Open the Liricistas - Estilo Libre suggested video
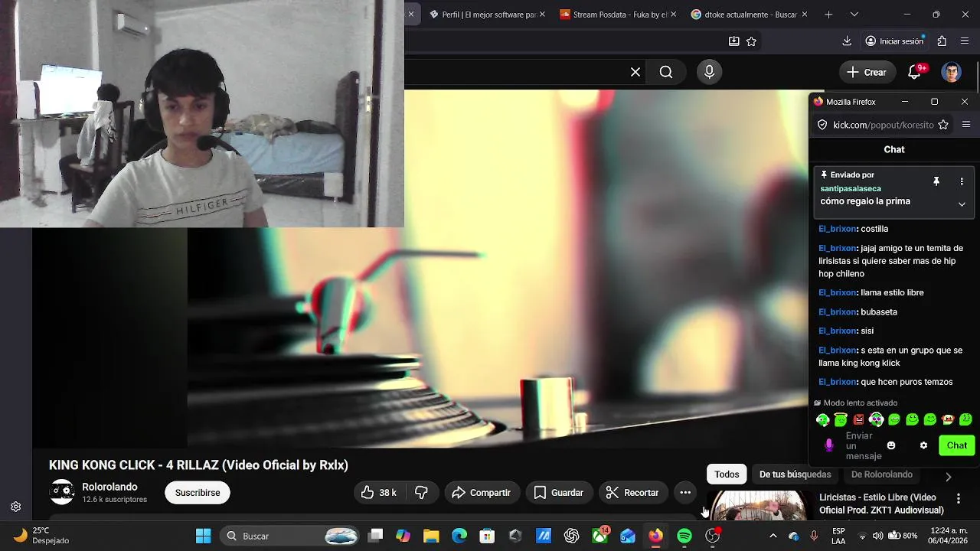 point(881,504)
